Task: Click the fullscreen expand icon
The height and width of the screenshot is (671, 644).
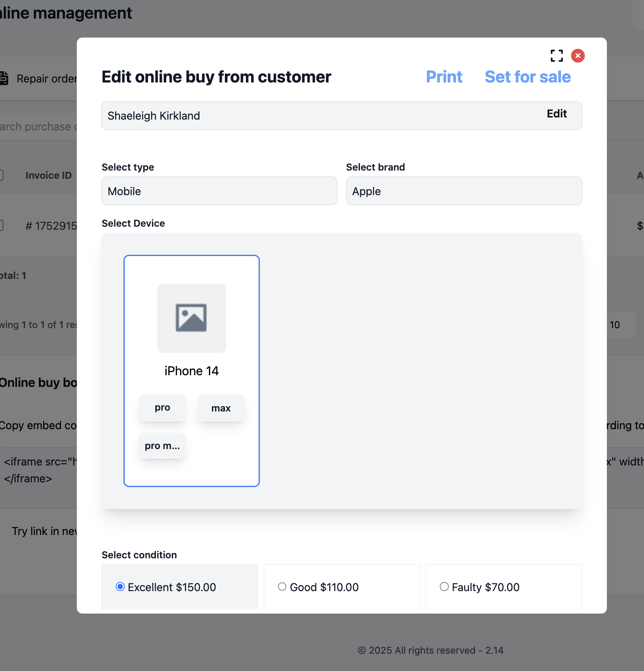Action: pos(556,56)
